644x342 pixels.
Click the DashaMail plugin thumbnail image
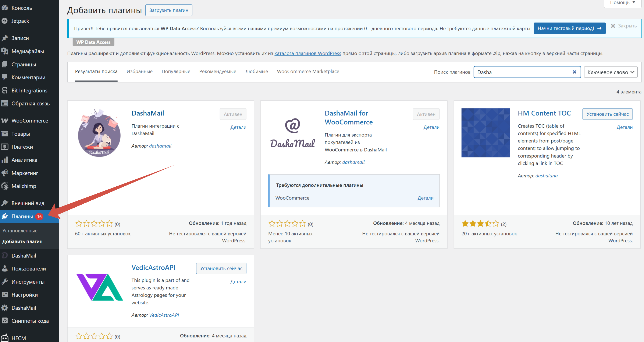coord(99,133)
